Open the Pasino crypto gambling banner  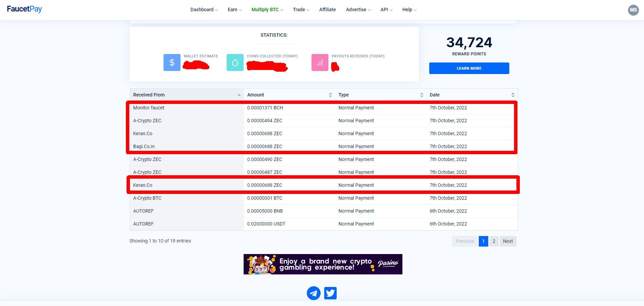click(323, 264)
